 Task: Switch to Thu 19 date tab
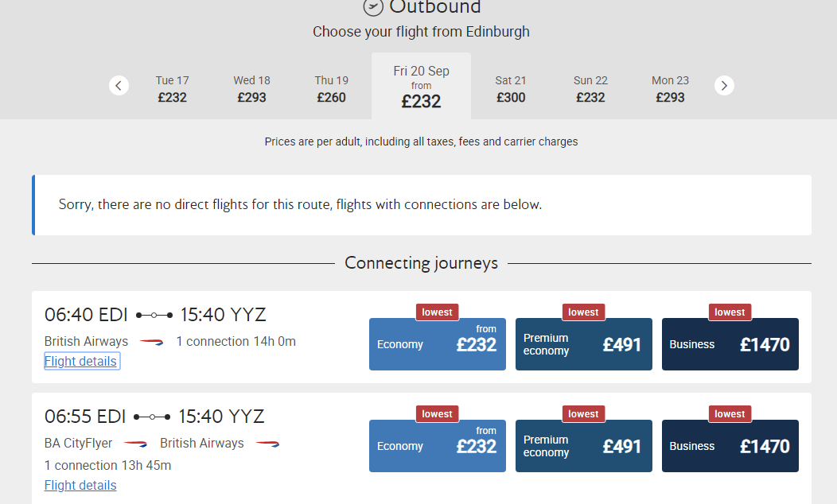[x=331, y=89]
